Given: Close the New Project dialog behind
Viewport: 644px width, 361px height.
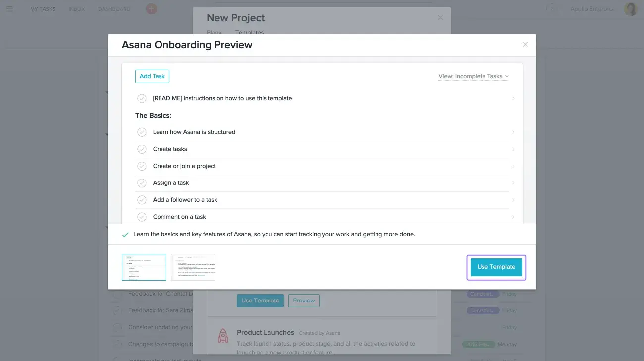Looking at the screenshot, I should tap(440, 17).
